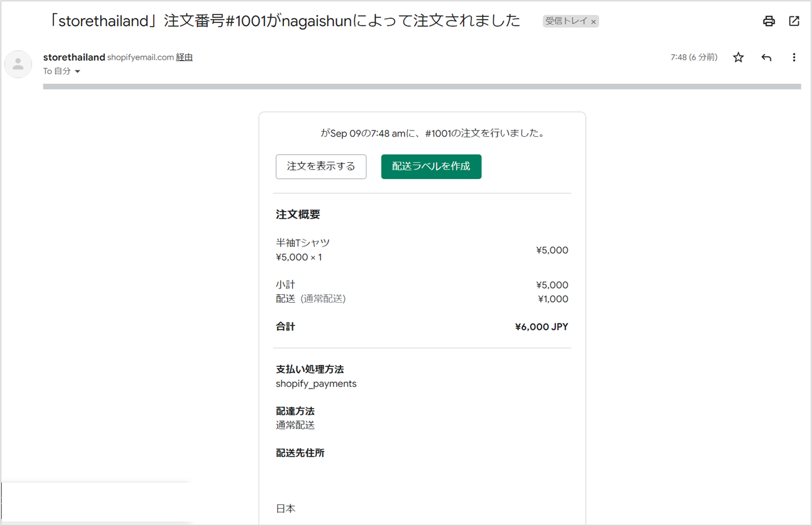Click the email subject line with #1001
812x526 pixels.
coord(285,21)
